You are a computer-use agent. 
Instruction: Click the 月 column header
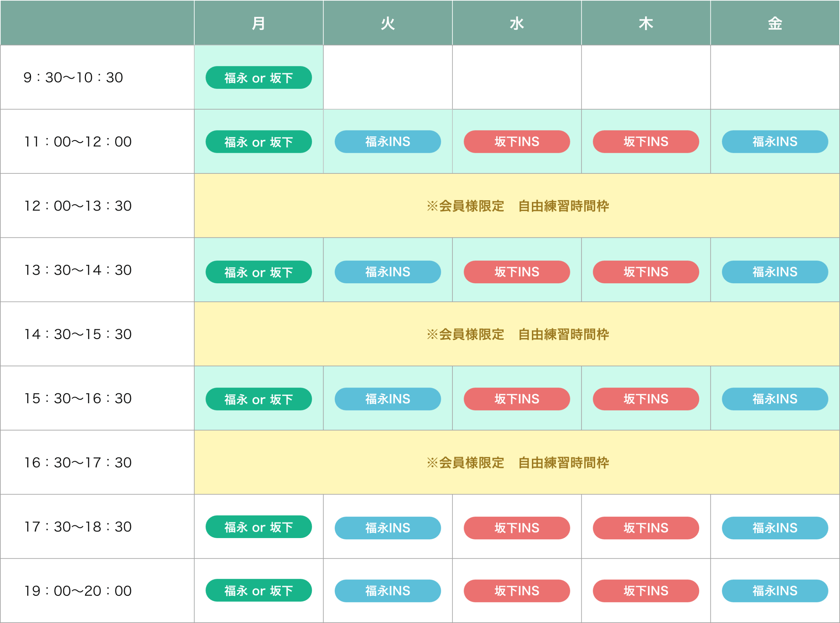click(x=259, y=23)
